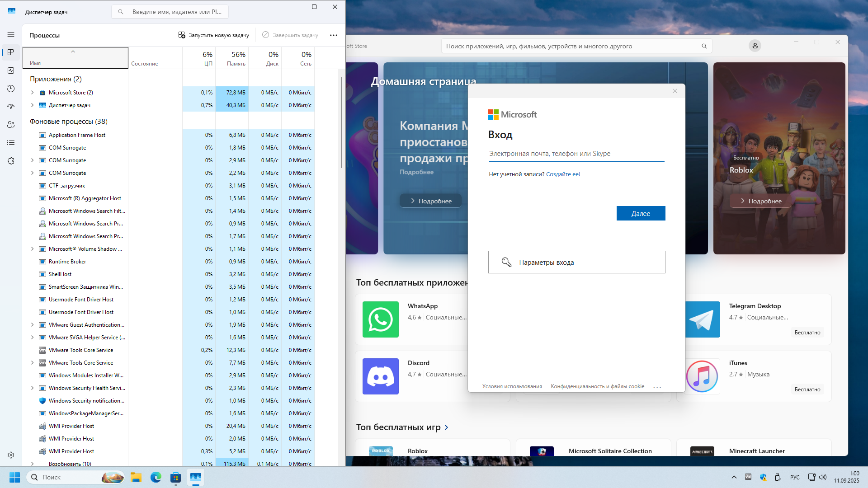Viewport: 868px width, 488px height.
Task: Click the Microsoft Store search magnifier icon
Action: (x=704, y=46)
